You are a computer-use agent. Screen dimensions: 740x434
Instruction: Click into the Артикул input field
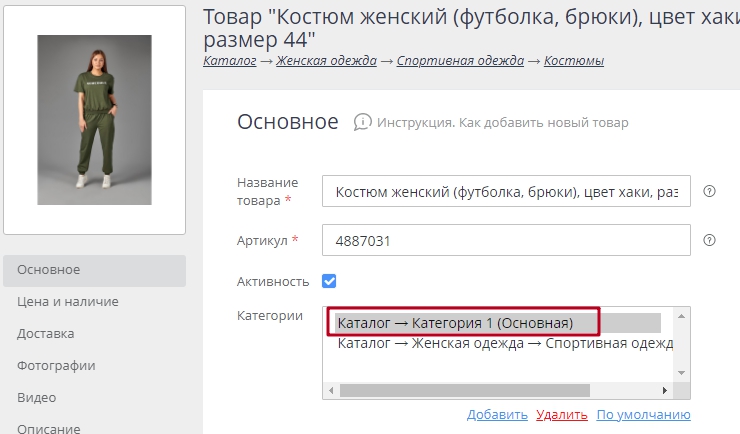[506, 241]
